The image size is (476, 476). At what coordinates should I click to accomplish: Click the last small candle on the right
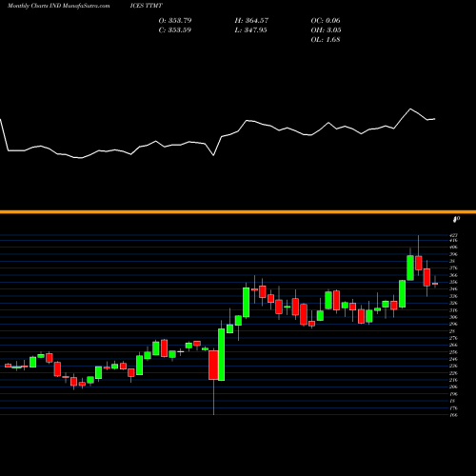tap(435, 284)
